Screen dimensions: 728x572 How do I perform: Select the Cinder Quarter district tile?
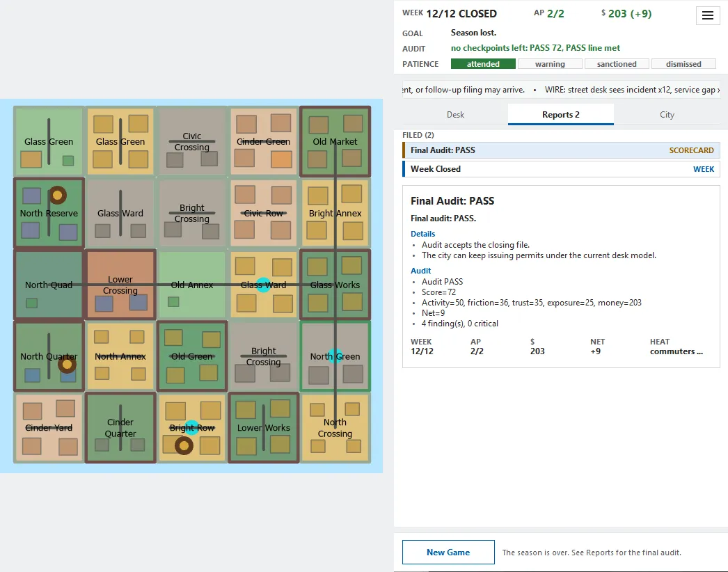point(120,427)
